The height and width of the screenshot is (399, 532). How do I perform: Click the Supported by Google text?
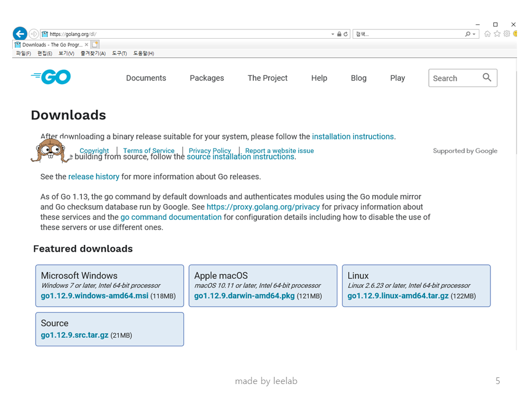[465, 151]
